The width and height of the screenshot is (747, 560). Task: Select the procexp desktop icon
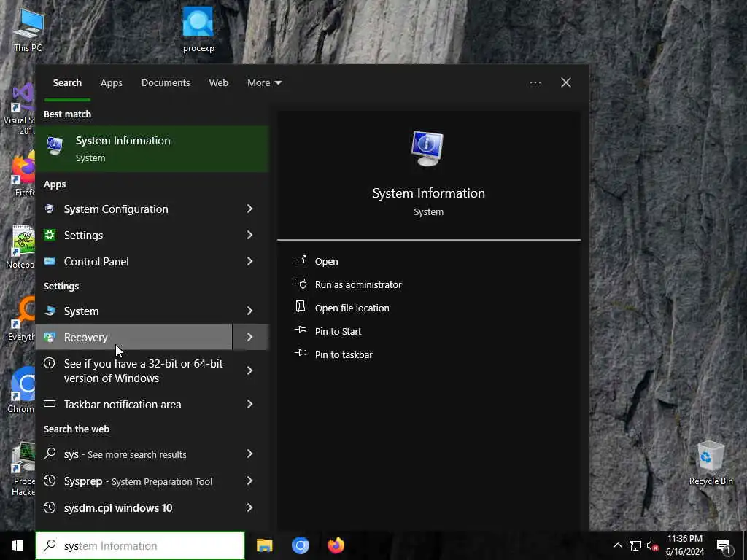198,29
